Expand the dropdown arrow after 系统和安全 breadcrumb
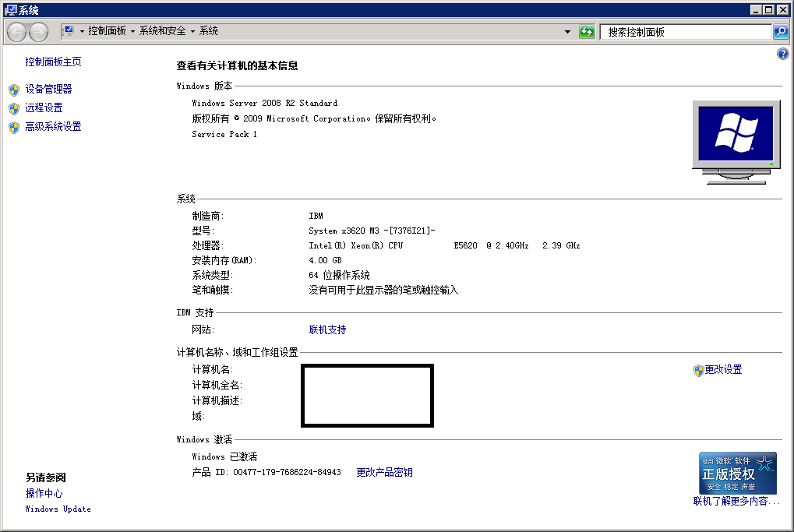 click(192, 32)
